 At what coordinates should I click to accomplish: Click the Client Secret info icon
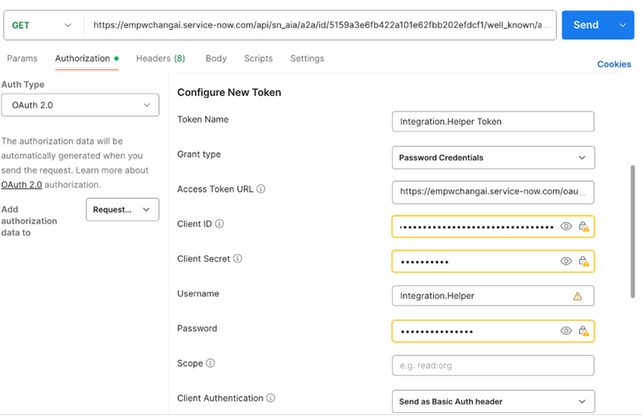(x=238, y=259)
